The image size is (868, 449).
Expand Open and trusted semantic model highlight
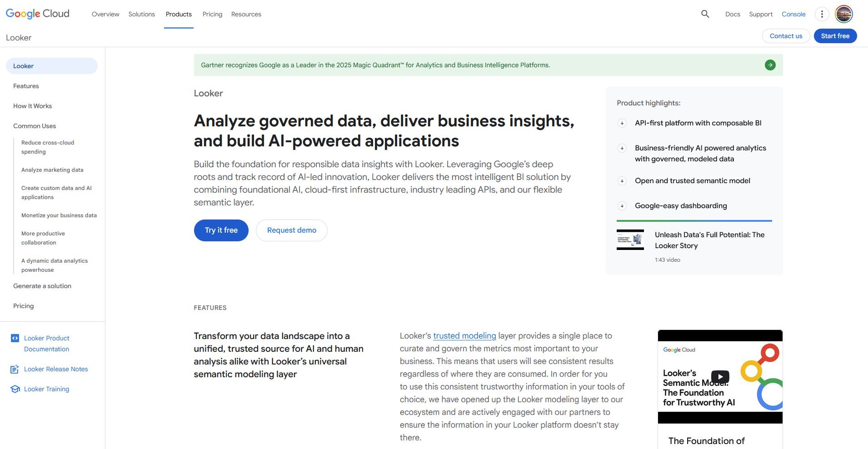pos(622,181)
